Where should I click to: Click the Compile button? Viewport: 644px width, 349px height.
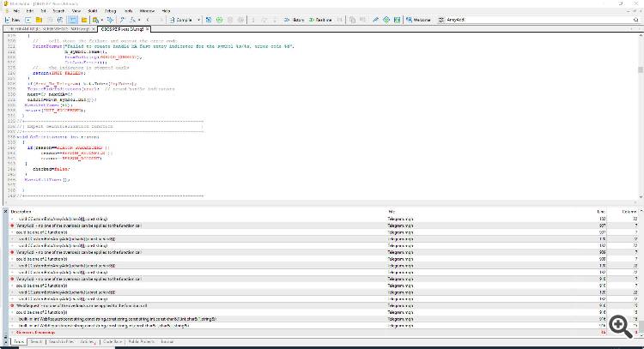(x=181, y=20)
